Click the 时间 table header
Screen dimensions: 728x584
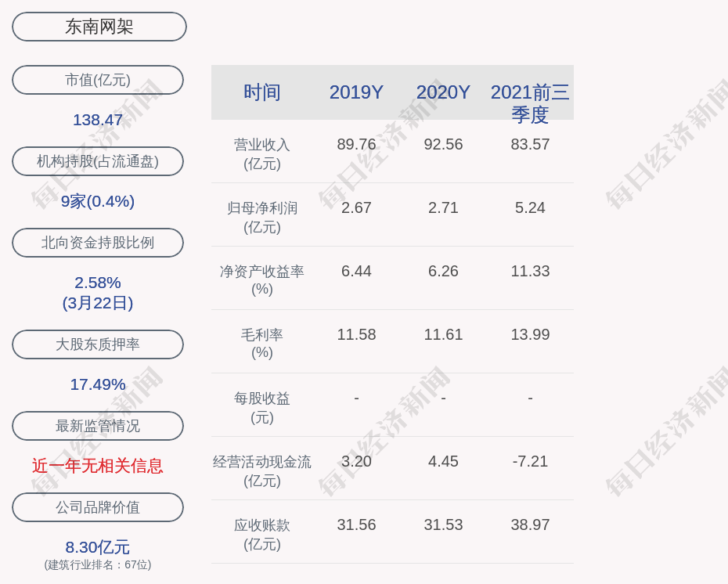tap(262, 92)
